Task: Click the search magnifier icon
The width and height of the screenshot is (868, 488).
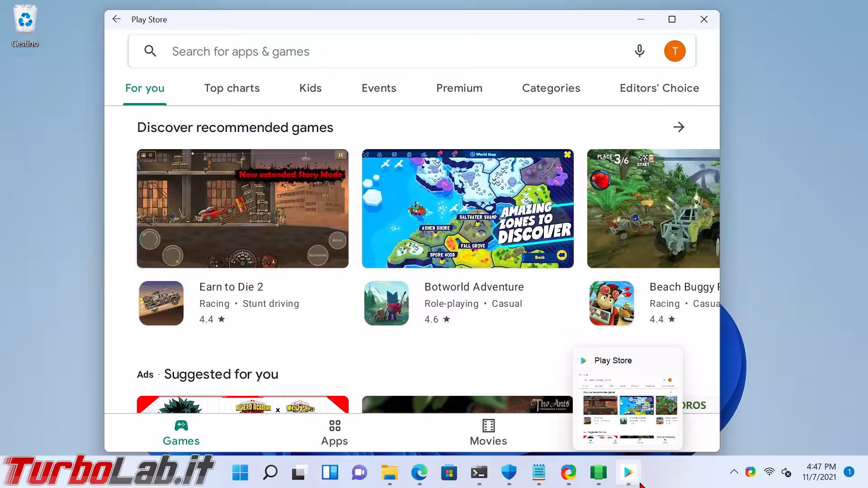Action: pos(151,51)
